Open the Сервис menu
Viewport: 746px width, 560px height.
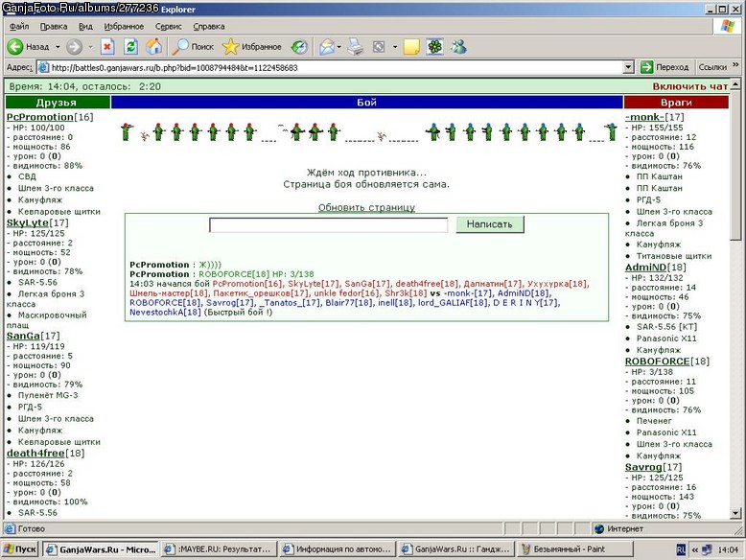[168, 26]
